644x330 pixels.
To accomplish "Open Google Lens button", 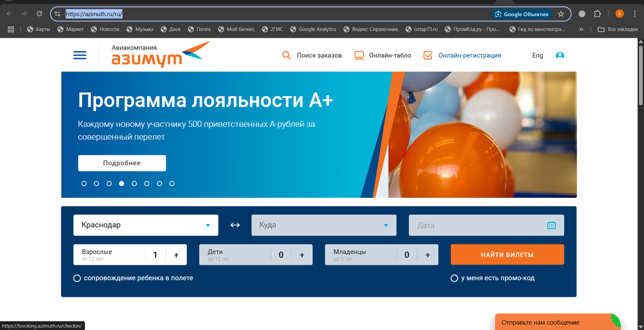I will pyautogui.click(x=522, y=14).
